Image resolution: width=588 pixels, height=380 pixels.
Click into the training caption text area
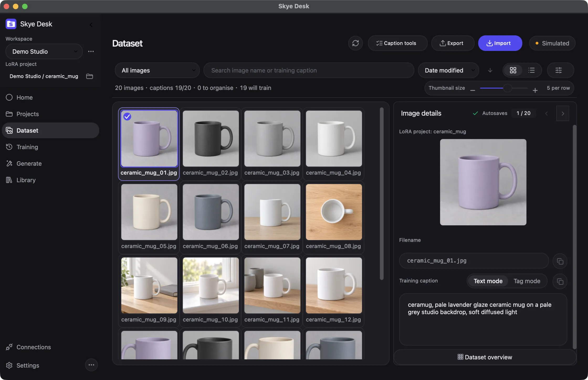click(x=483, y=319)
